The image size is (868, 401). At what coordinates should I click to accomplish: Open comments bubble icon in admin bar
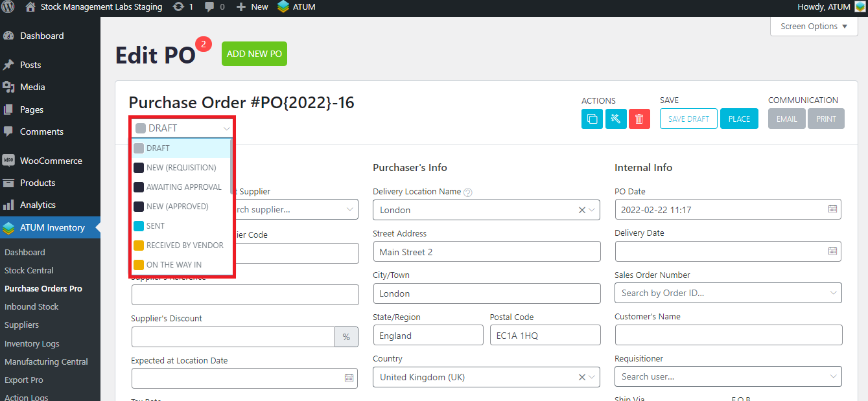(x=209, y=7)
